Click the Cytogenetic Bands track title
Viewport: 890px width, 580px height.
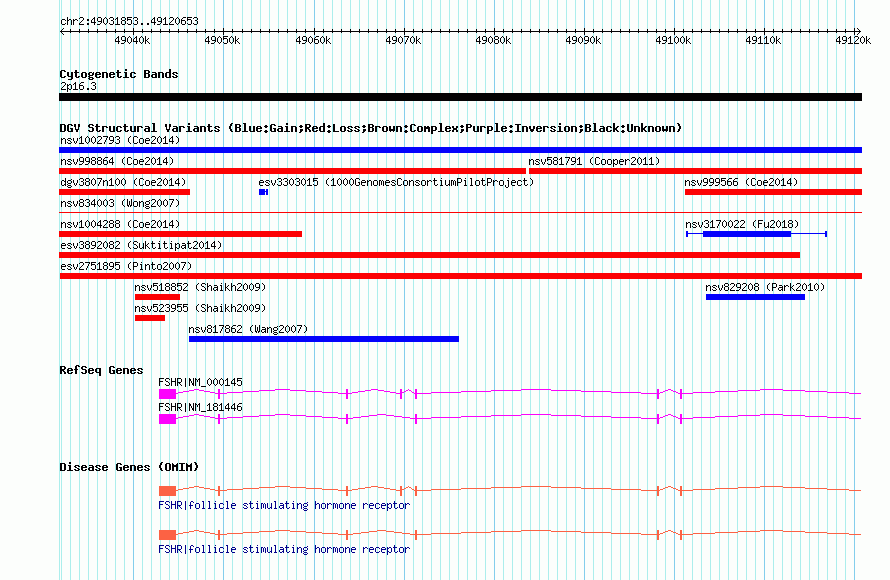[119, 74]
